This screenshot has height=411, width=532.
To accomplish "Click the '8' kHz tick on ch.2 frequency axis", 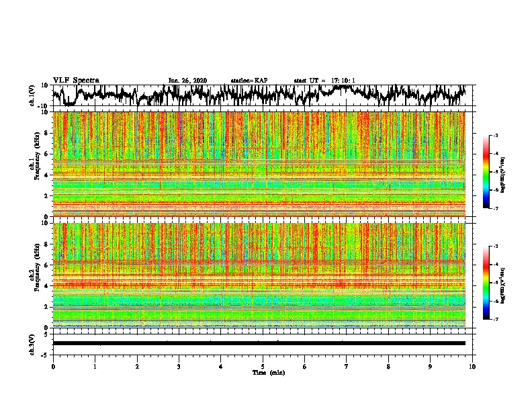I will click(x=46, y=244).
